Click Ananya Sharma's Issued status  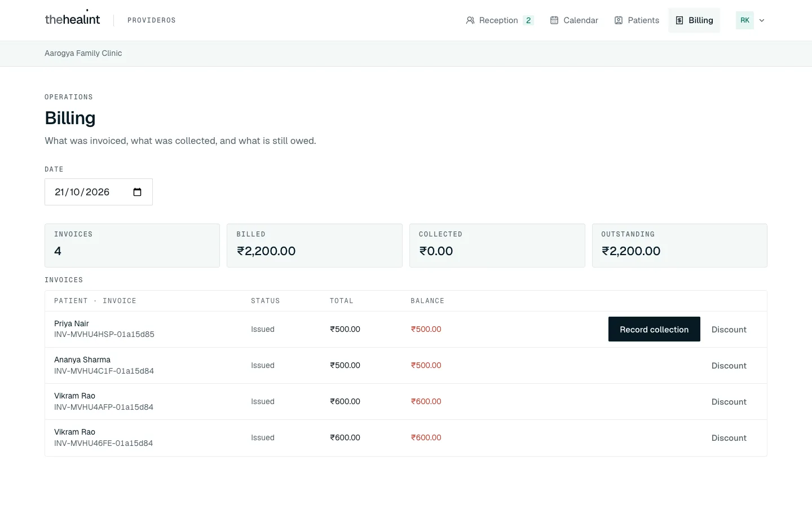pyautogui.click(x=263, y=365)
